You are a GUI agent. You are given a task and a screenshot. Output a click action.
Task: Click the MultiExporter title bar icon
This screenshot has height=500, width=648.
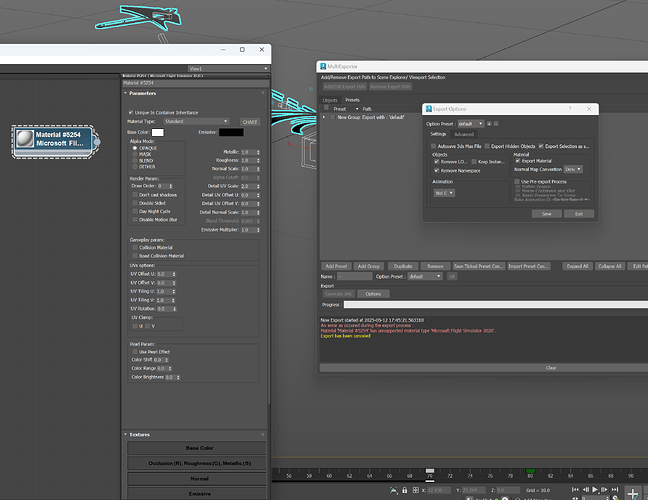coord(323,66)
